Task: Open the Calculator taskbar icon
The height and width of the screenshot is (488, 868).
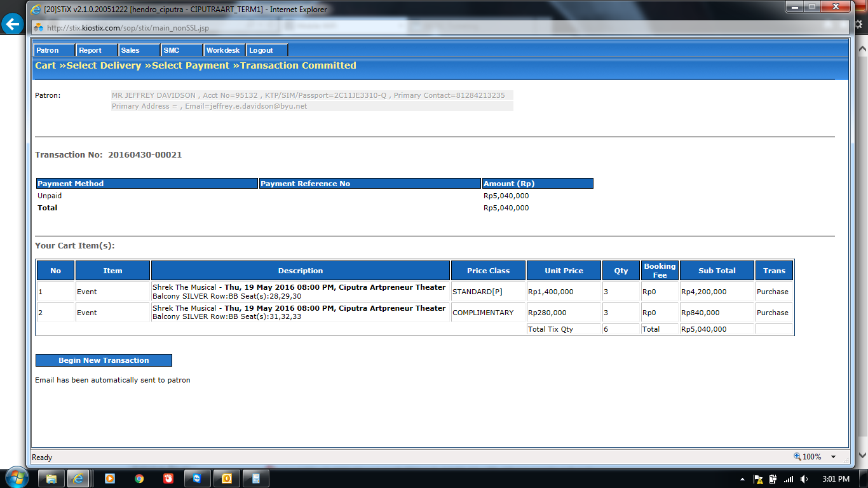Action: [x=256, y=478]
